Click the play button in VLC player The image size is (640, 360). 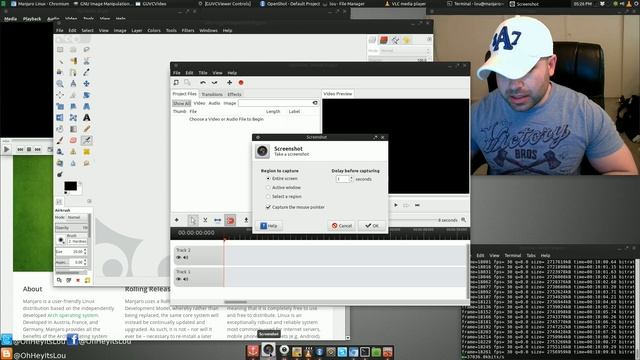(6, 149)
